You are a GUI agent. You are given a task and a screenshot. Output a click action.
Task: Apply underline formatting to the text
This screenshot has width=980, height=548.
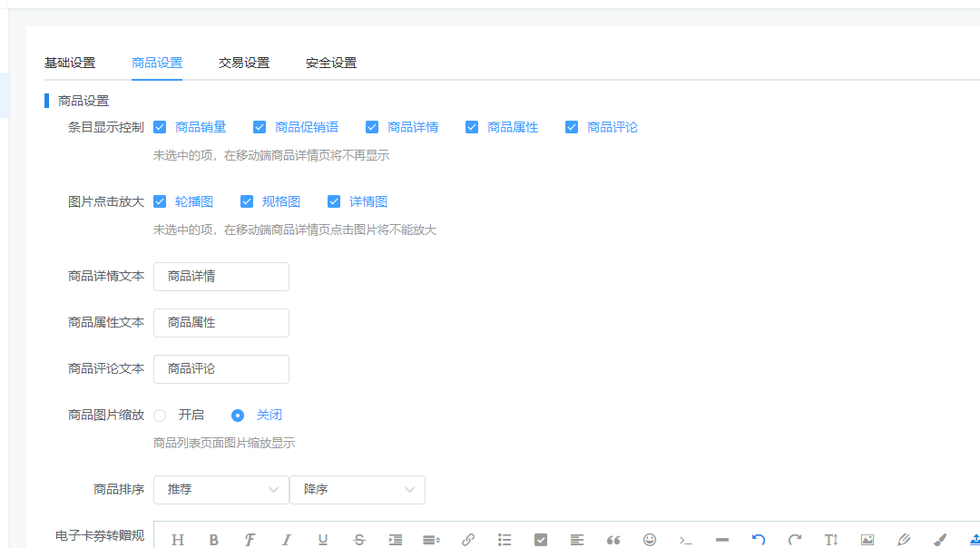pos(322,538)
